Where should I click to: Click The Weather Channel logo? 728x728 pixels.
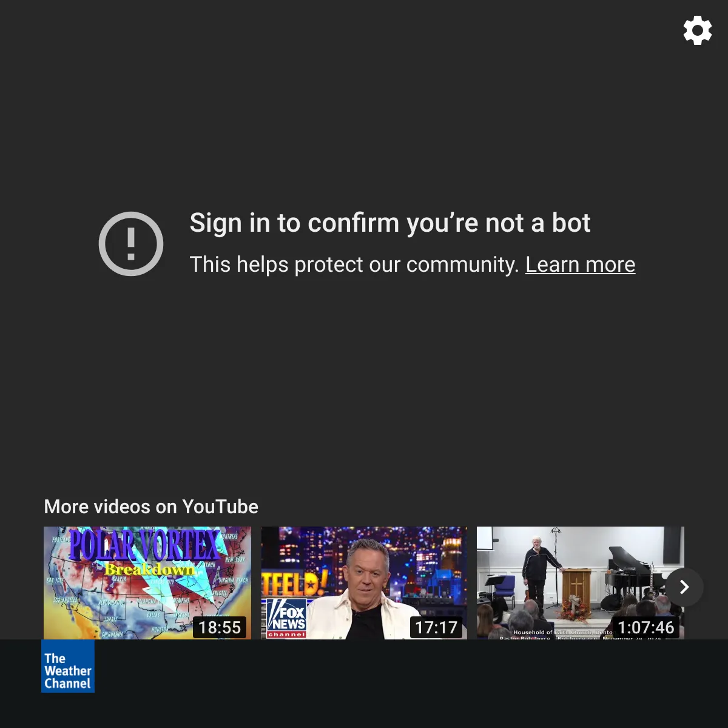coord(68,666)
